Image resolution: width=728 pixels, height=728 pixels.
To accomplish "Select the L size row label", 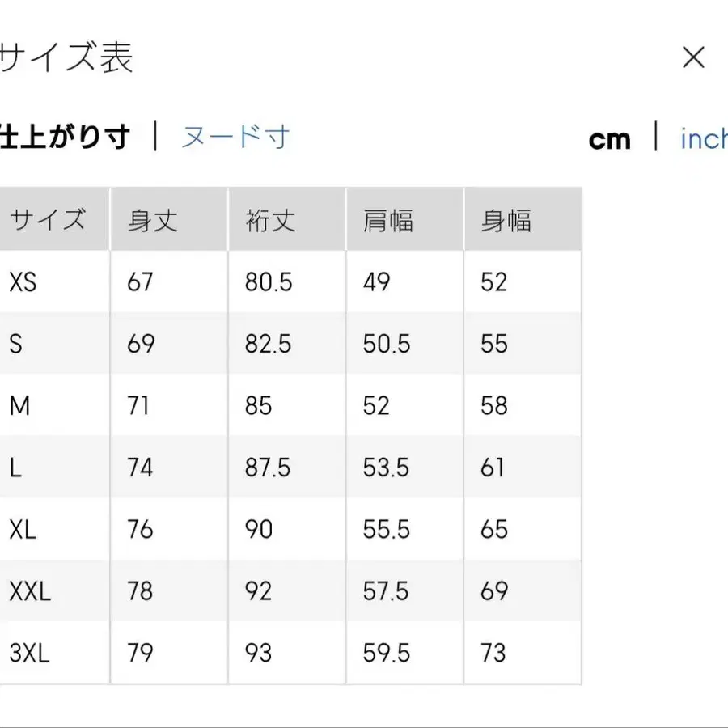I will click(x=16, y=468).
